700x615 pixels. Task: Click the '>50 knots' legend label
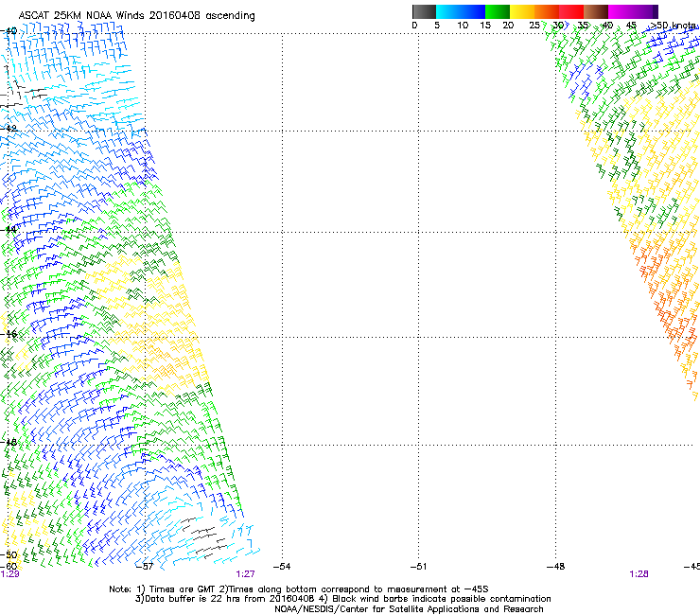(x=674, y=26)
